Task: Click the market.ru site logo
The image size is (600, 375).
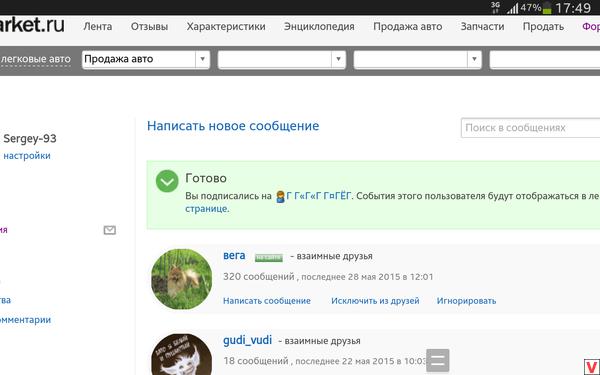Action: [32, 25]
